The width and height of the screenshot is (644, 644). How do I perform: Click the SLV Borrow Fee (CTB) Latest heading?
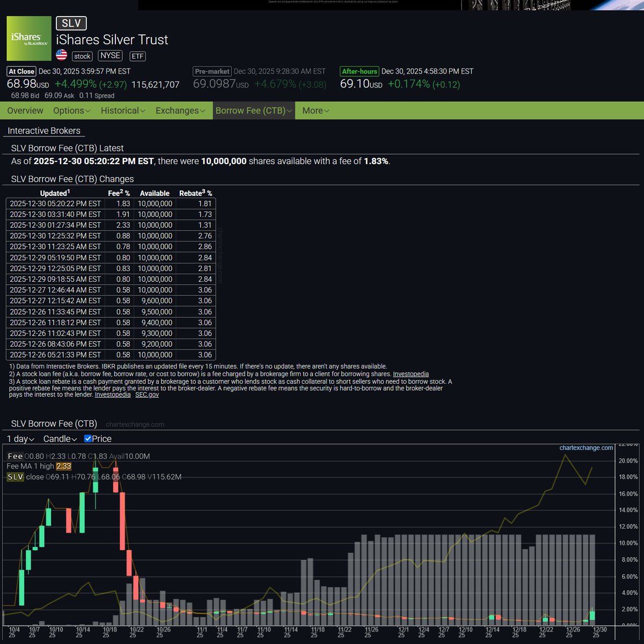(67, 148)
